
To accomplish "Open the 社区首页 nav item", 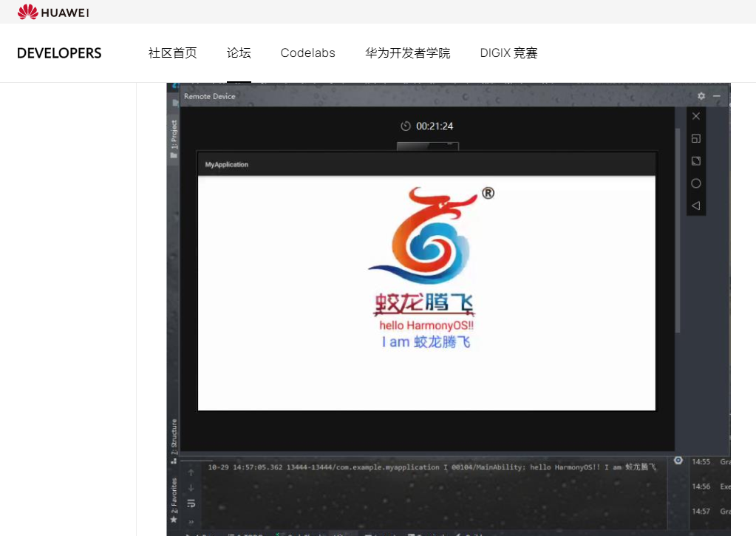I will 173,53.
